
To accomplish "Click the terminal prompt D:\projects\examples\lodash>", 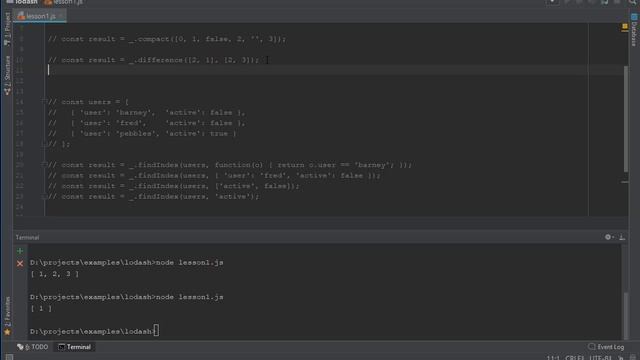I will pos(92,331).
